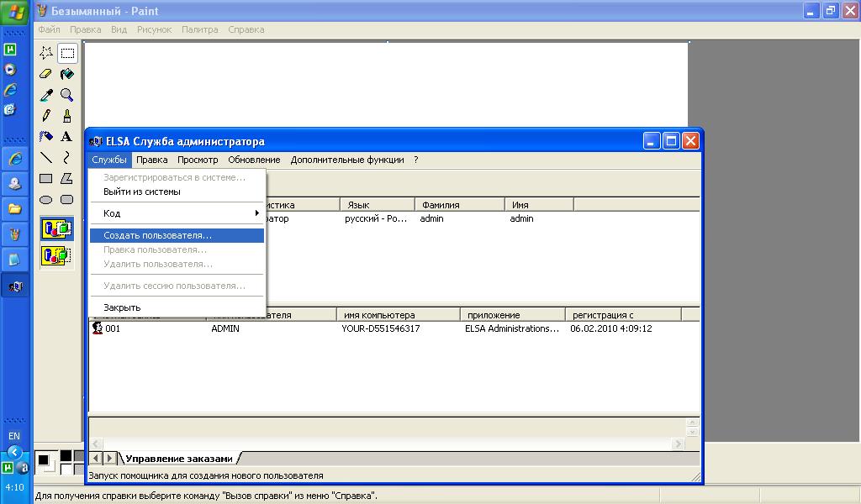Click Создать пользователя menu entry

[x=157, y=235]
